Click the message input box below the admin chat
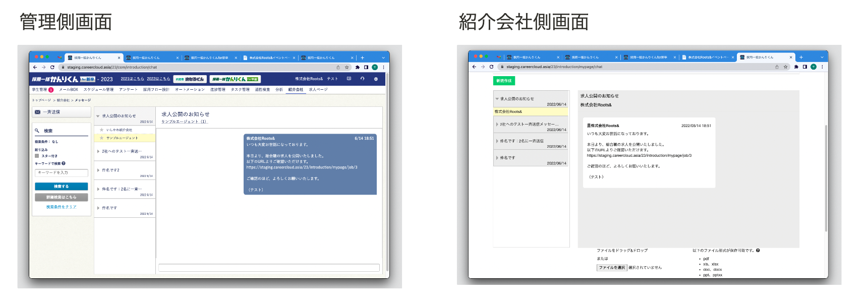This screenshot has height=302, width=868. [x=269, y=268]
